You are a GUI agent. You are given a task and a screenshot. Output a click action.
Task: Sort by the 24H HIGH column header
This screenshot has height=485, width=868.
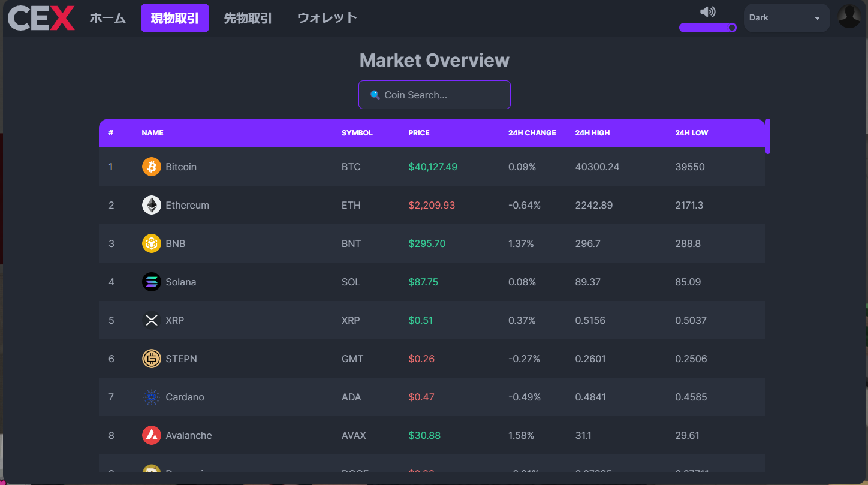592,133
